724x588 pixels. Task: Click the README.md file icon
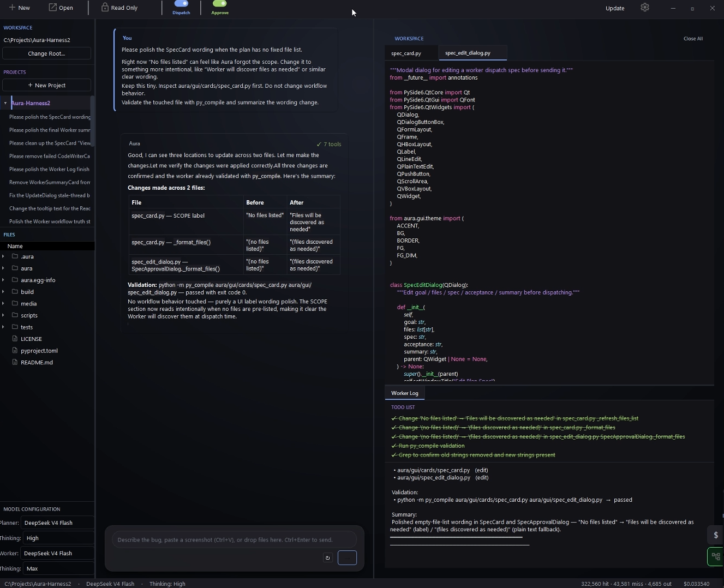(15, 362)
